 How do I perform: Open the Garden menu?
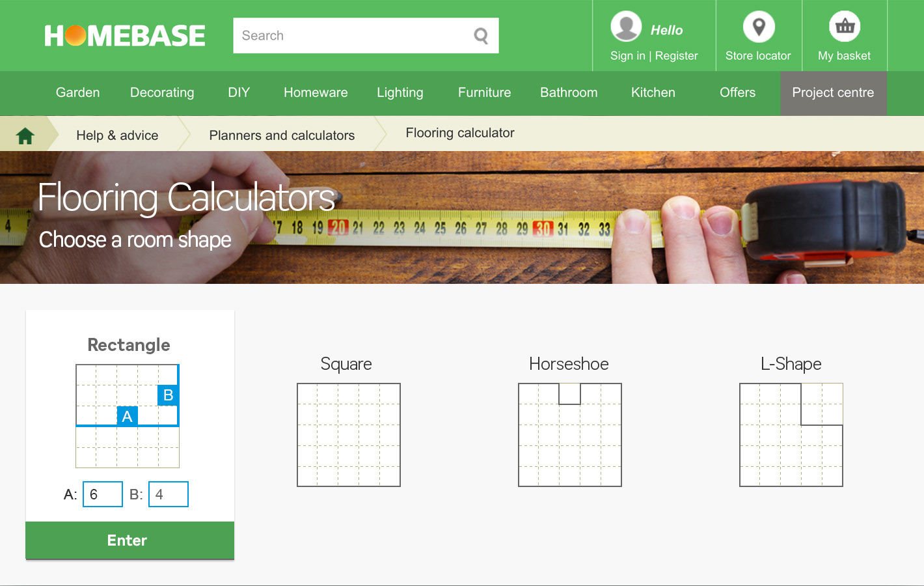[x=78, y=92]
